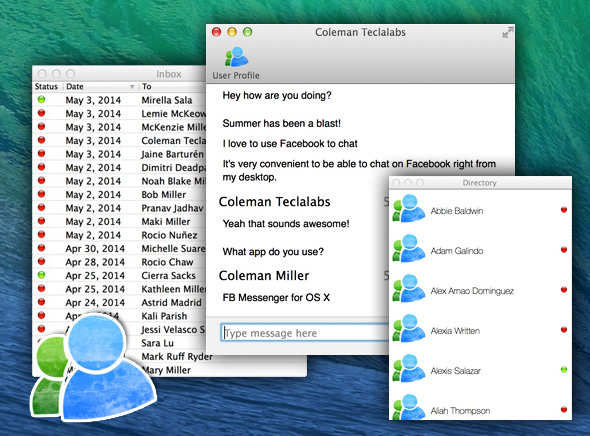Click red status dot in Bob Miller row
The image size is (590, 436).
tap(41, 194)
